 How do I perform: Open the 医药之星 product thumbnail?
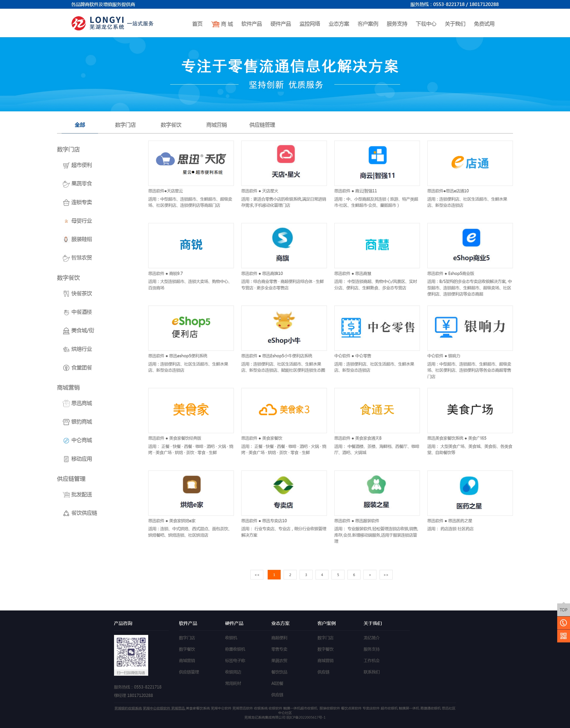coord(470,493)
